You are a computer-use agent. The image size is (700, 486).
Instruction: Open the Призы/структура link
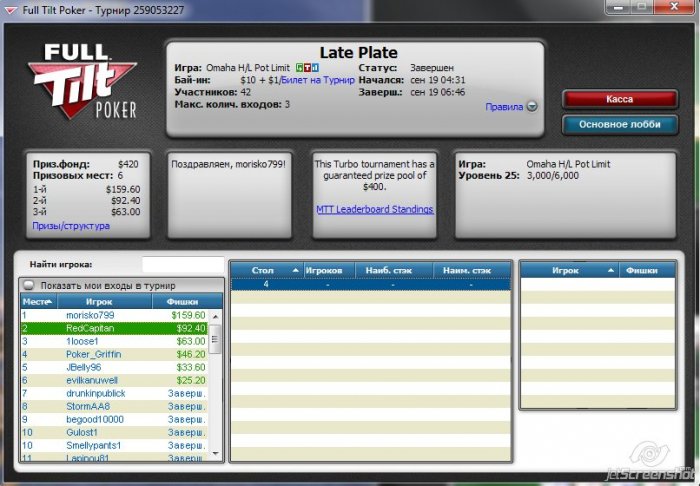click(x=71, y=226)
